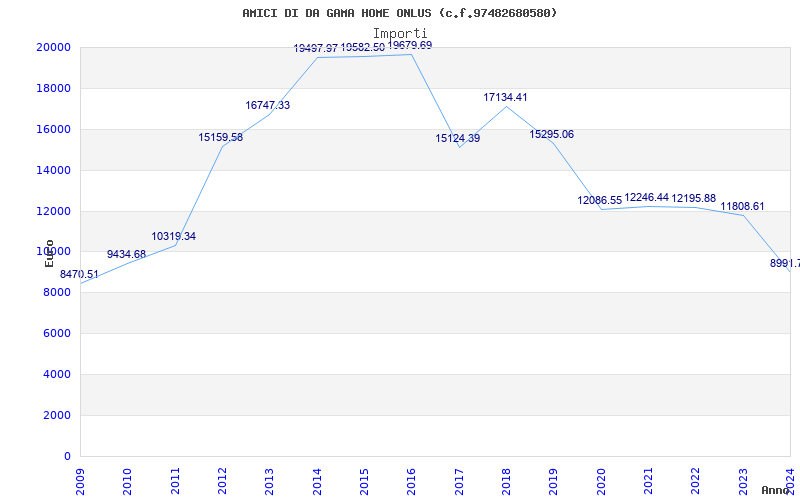Screen dimensions: 800x500
Task: Click the x-axis year 2017
Action: point(459,481)
